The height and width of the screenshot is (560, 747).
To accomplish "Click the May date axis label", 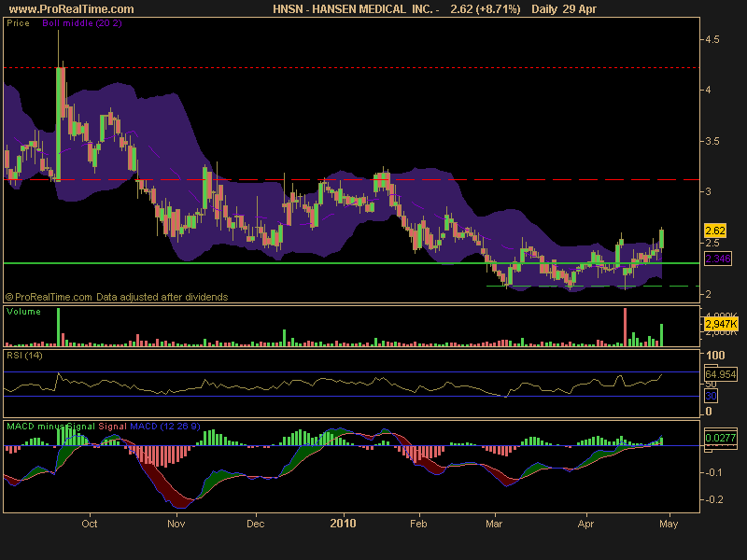I will point(669,524).
